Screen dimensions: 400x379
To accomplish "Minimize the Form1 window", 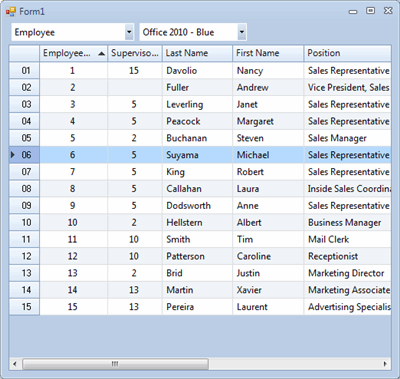I will 353,12.
